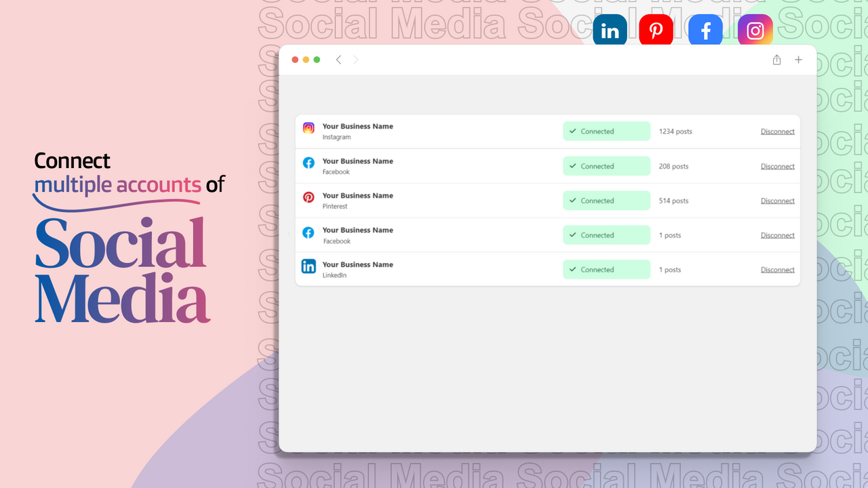868x488 pixels.
Task: Disconnect the Instagram account
Action: [777, 131]
